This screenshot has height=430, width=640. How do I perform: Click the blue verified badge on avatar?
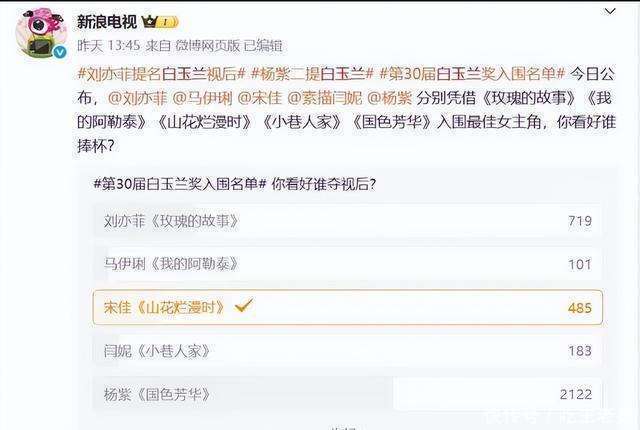point(60,51)
